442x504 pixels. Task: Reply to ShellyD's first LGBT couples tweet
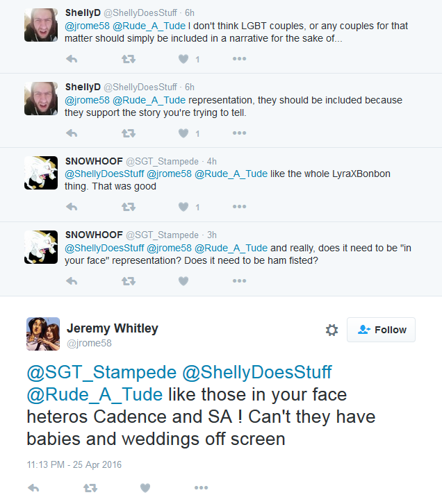[71, 59]
